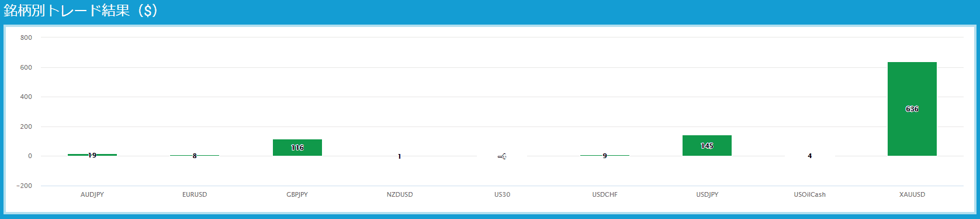Click the USDCHF bar labeled 9
This screenshot has width=980, height=219.
pyautogui.click(x=605, y=155)
